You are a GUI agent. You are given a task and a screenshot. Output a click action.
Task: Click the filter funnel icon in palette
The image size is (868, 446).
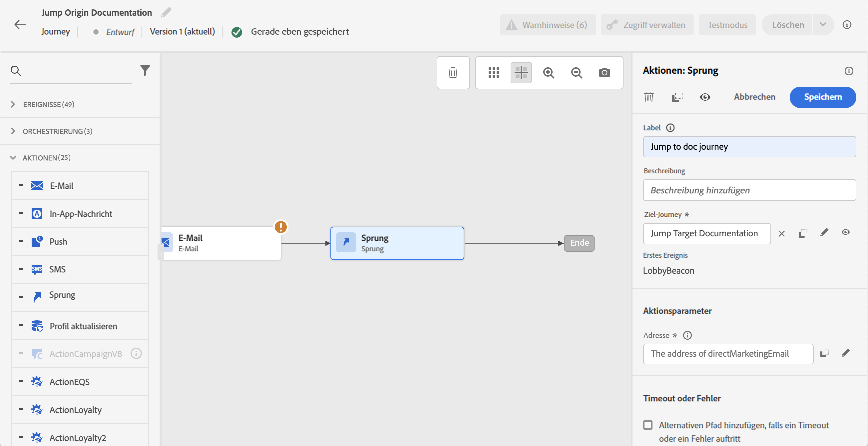(x=145, y=70)
